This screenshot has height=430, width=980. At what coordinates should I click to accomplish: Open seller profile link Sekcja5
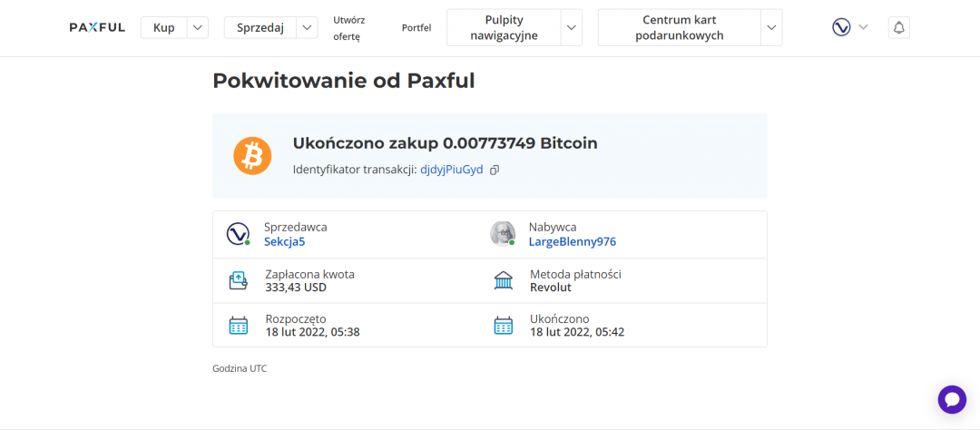point(285,241)
